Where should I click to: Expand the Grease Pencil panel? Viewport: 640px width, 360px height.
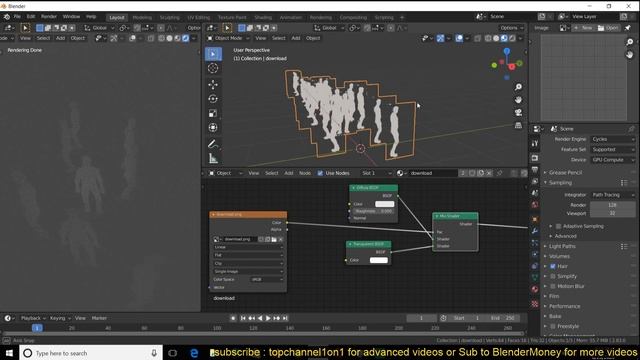(565, 172)
